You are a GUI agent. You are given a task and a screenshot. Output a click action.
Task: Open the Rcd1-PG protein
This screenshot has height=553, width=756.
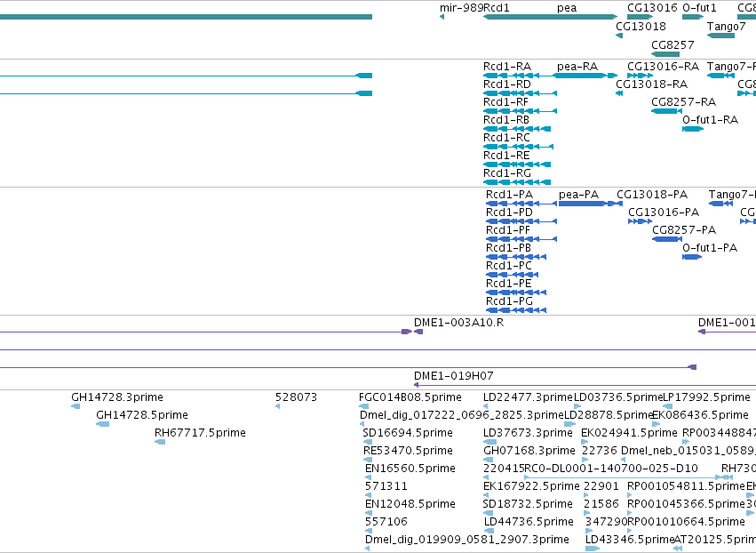(516, 310)
